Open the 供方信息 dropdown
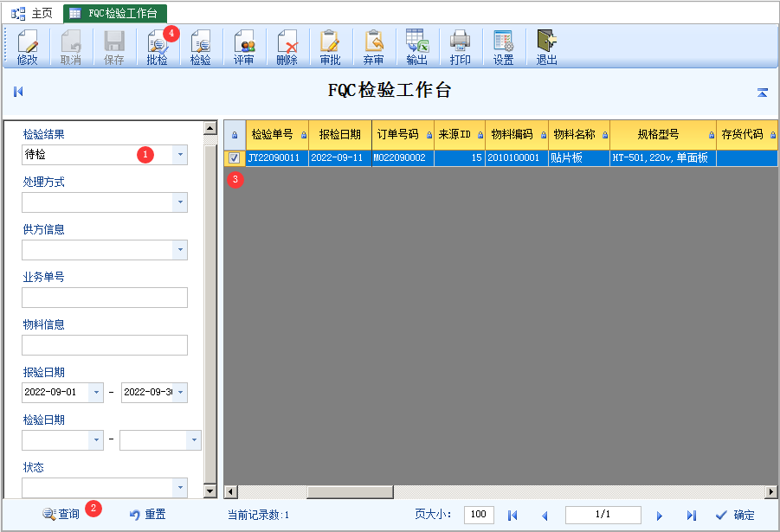 point(180,250)
